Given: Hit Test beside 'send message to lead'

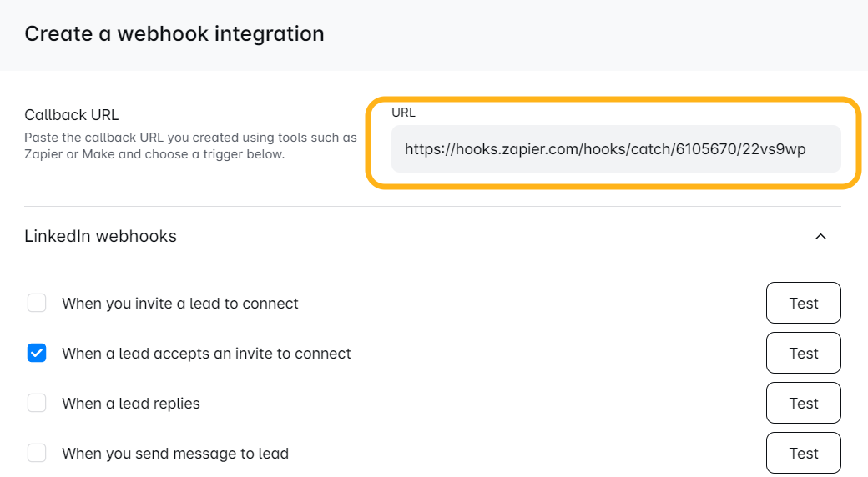Looking at the screenshot, I should coord(803,453).
